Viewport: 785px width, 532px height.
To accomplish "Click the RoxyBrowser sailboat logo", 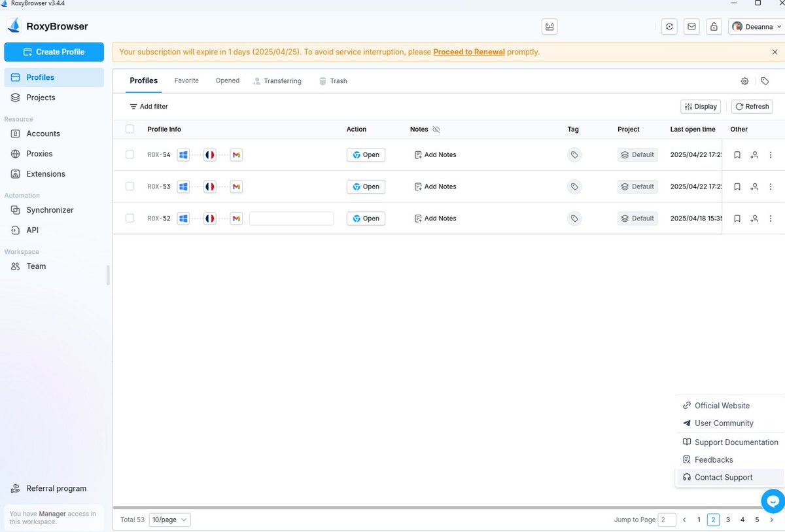I will pos(14,26).
